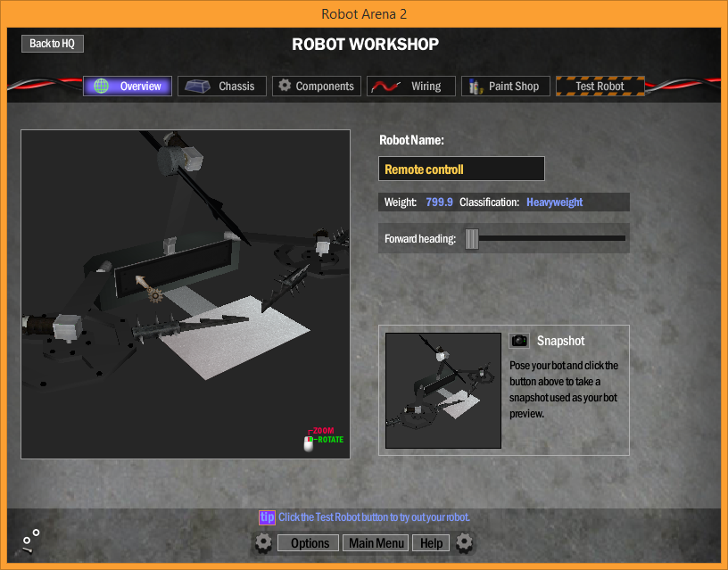Open the Options menu
Image resolution: width=728 pixels, height=570 pixels.
pyautogui.click(x=310, y=543)
